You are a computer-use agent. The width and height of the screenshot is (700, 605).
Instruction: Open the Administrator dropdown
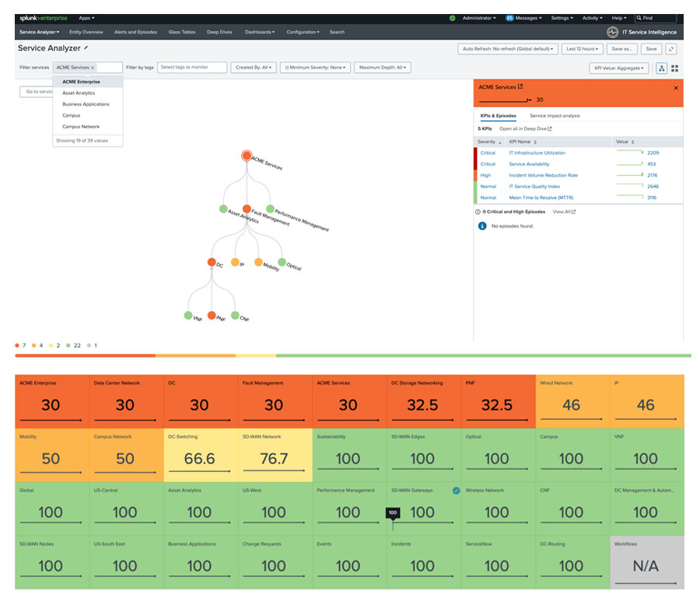coord(479,19)
